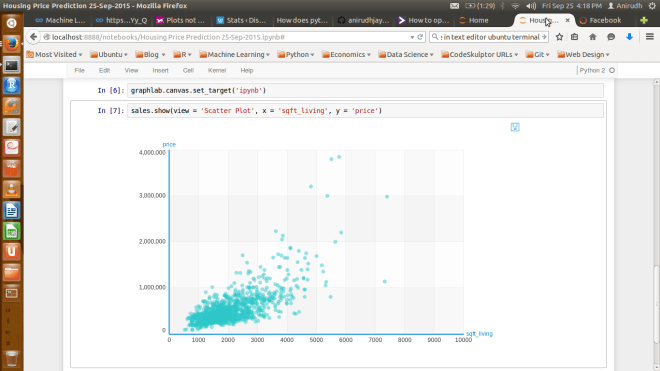Open LibreOffice Writer from launcher
660x371 pixels.
11,211
